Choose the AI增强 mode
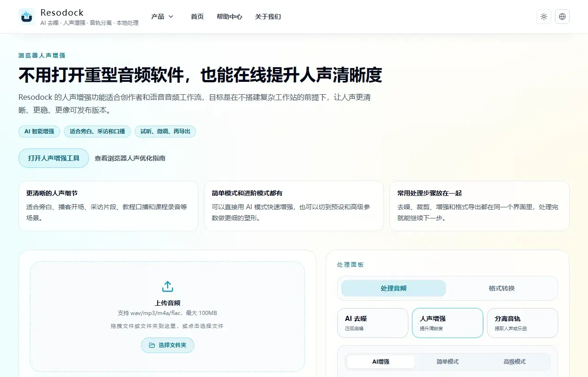The width and height of the screenshot is (588, 377). pyautogui.click(x=381, y=362)
